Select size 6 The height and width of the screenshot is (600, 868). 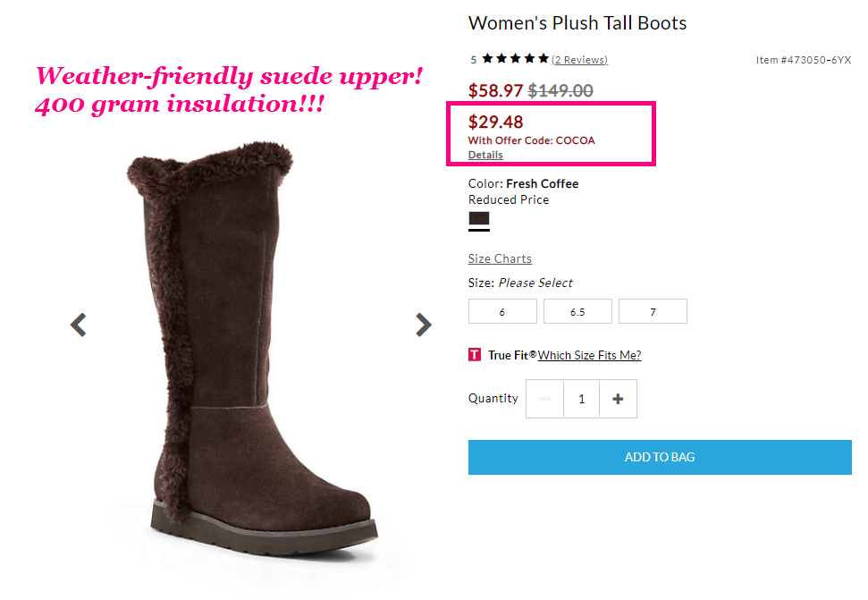(502, 311)
